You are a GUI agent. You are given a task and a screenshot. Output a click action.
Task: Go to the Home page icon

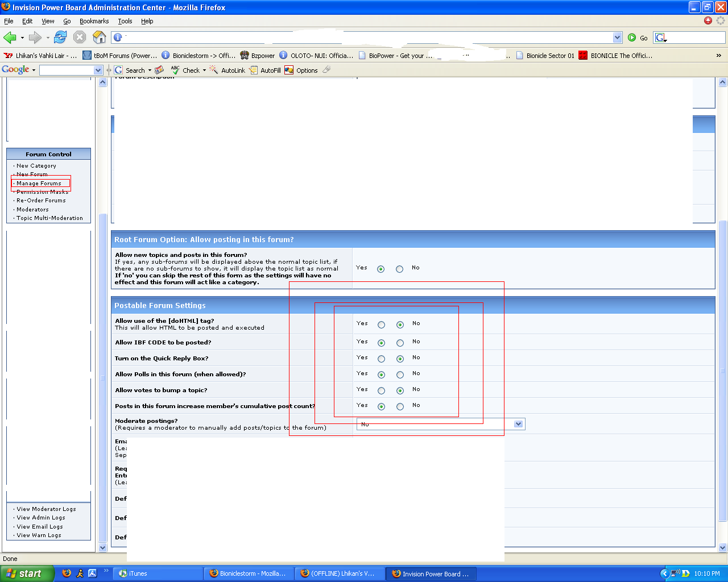click(100, 38)
